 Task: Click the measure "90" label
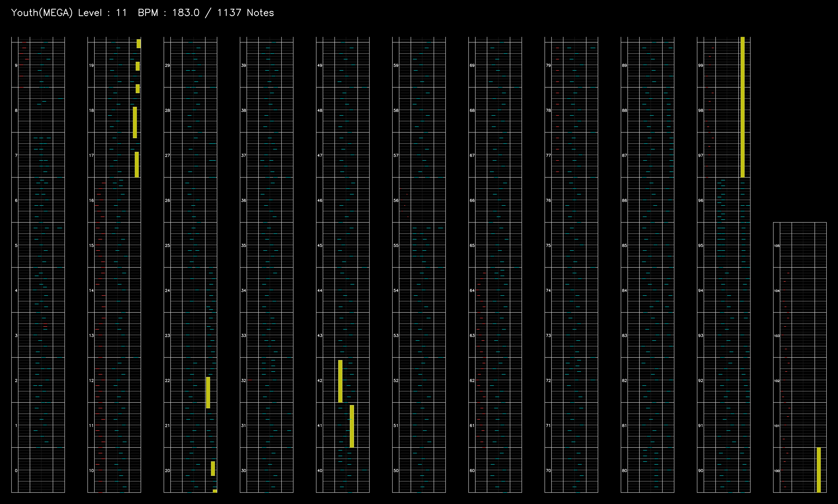[x=700, y=470]
